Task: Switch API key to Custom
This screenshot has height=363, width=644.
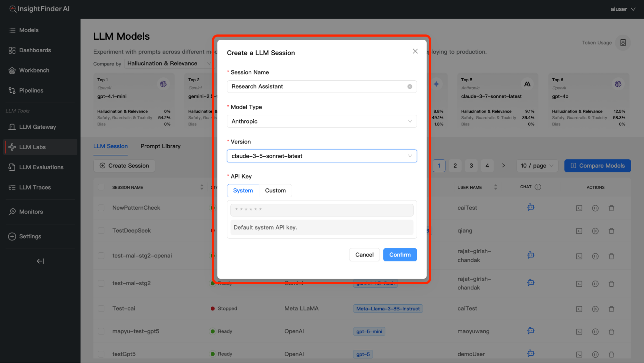Action: 275,191
